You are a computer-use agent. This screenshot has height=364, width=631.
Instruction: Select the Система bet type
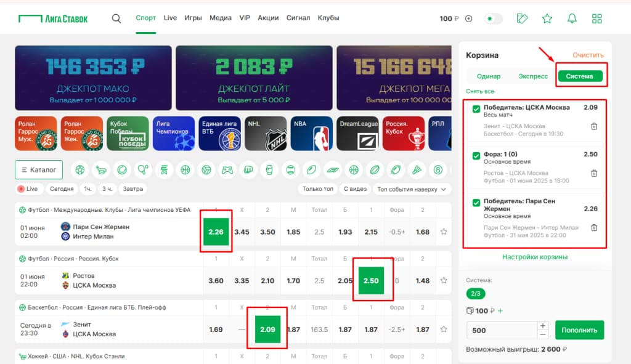(579, 76)
